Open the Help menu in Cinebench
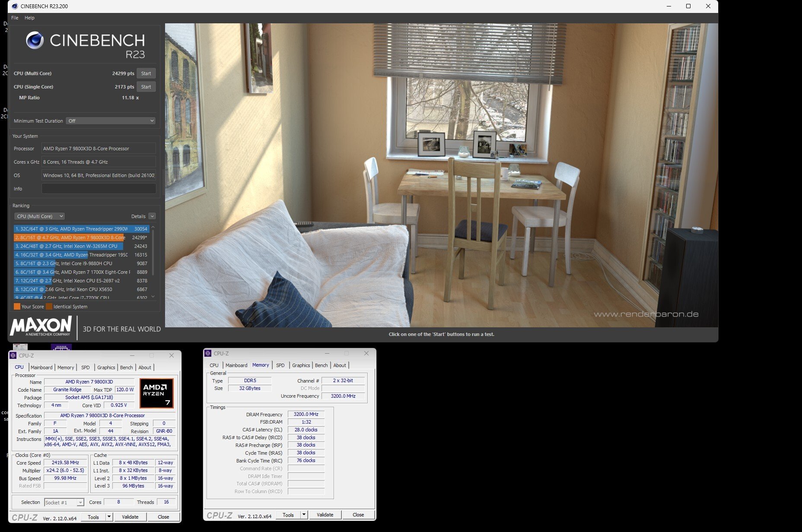 29,18
